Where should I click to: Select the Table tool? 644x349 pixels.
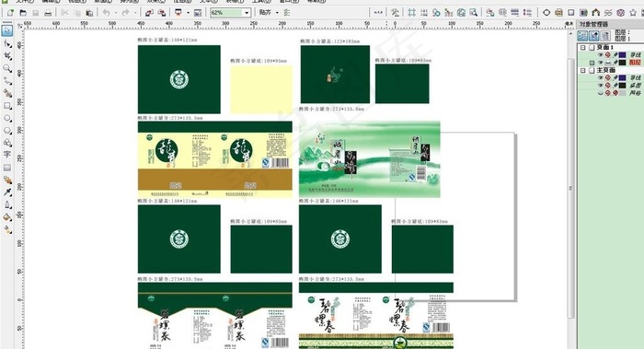click(7, 168)
